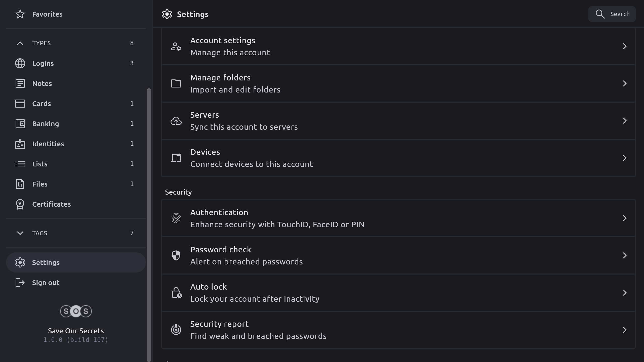
Task: Sign out of the account
Action: point(46,283)
